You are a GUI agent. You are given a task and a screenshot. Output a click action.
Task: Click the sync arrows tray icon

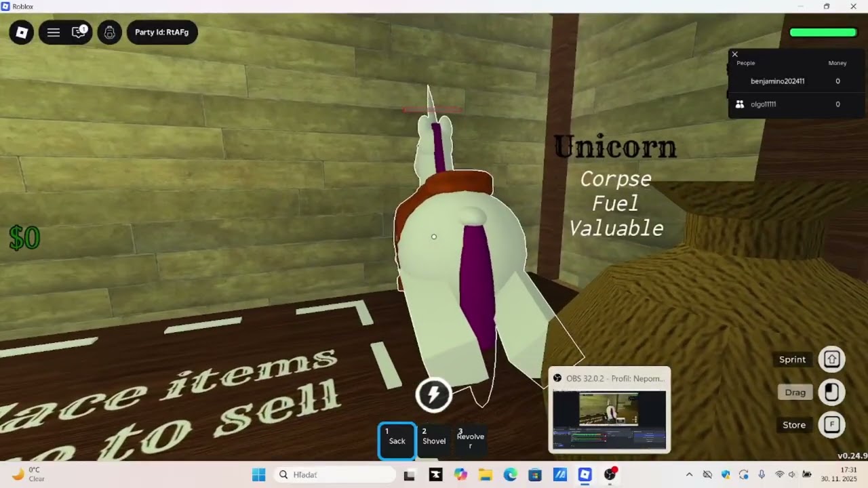pyautogui.click(x=744, y=474)
